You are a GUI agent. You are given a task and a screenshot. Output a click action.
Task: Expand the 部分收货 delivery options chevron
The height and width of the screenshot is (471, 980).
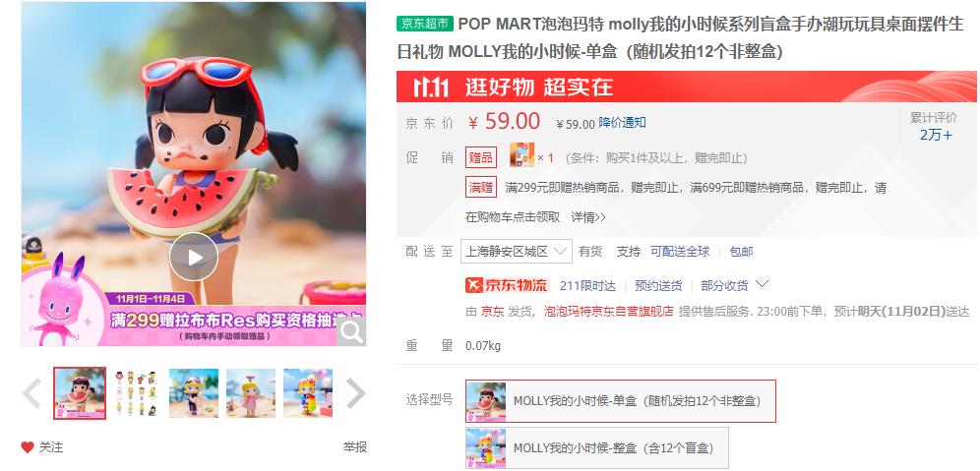[762, 285]
